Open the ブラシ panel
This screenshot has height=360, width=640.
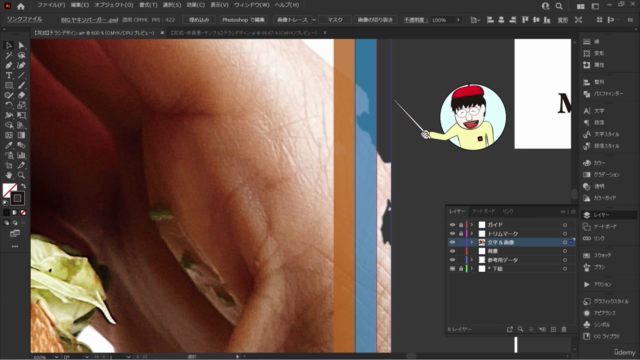[594, 267]
